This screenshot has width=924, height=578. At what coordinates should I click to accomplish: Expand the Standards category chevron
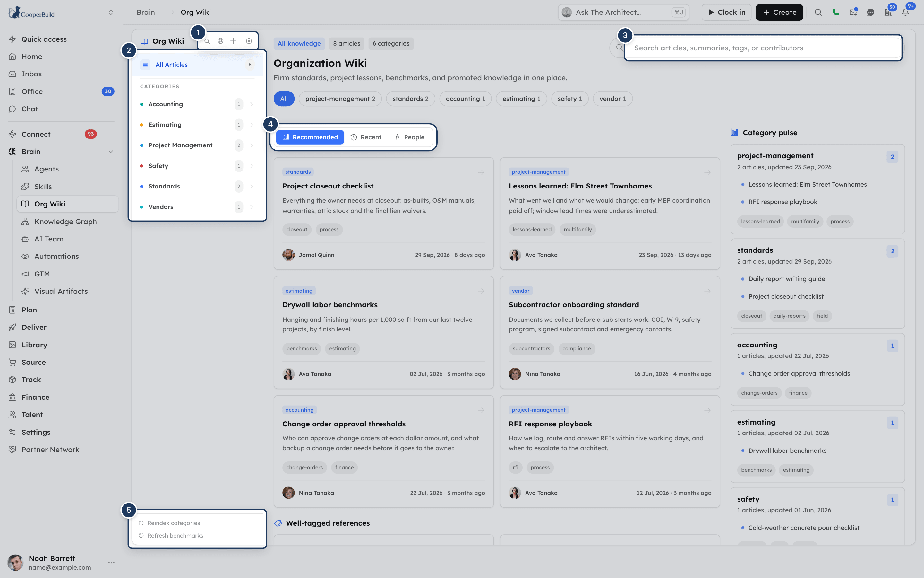tap(252, 187)
